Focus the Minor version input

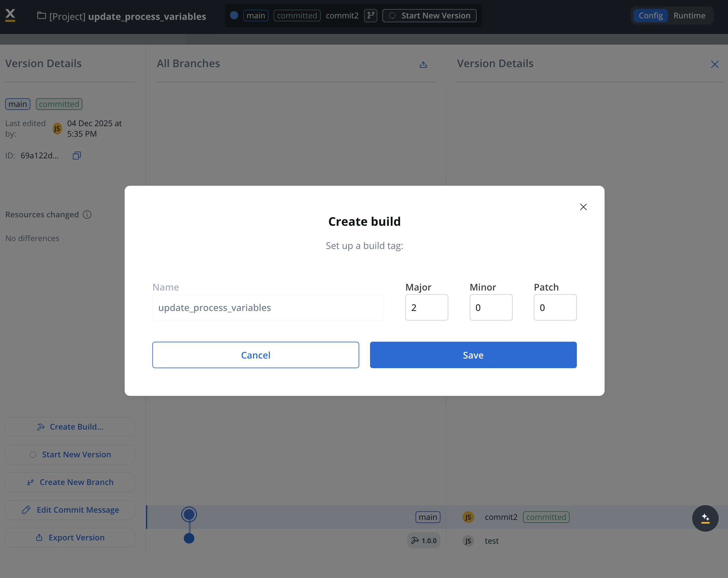click(491, 308)
